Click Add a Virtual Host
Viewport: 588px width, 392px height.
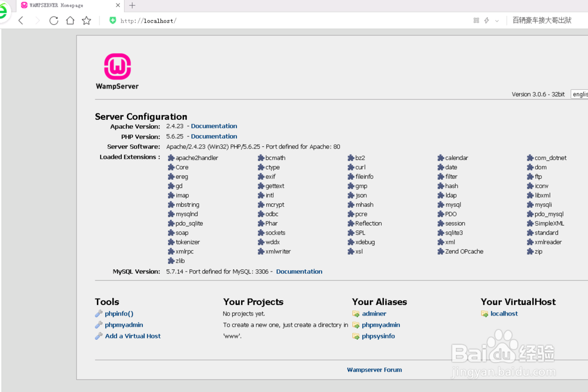(132, 336)
